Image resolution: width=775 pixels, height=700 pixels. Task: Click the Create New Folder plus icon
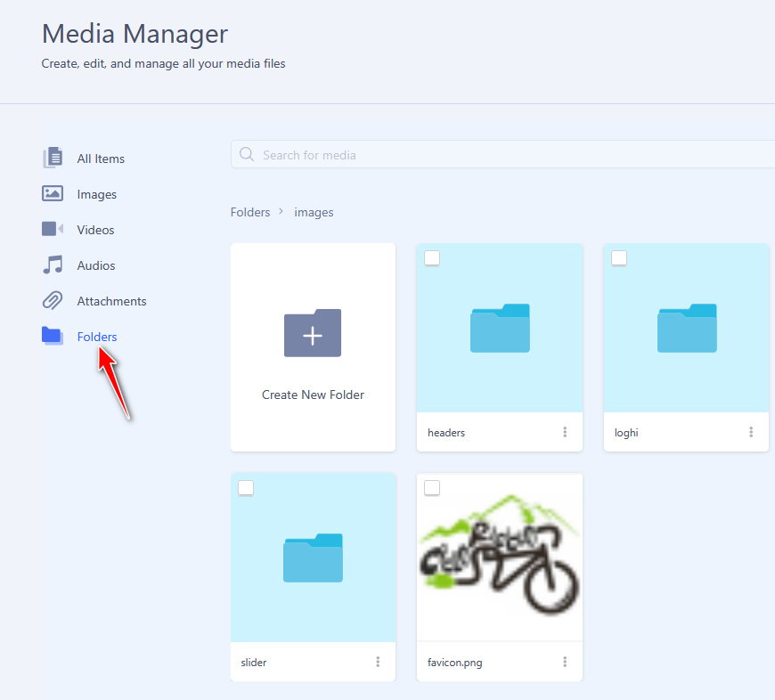click(x=313, y=333)
